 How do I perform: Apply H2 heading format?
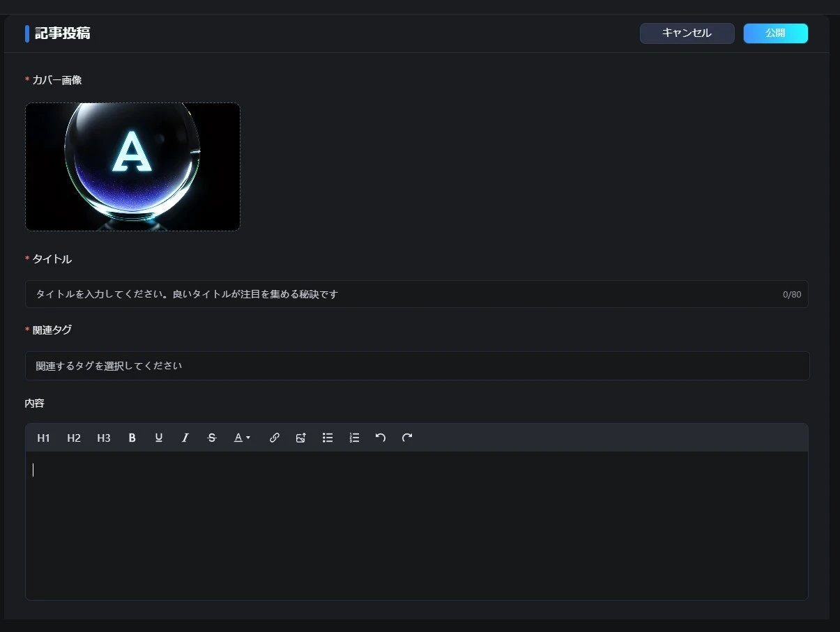(x=74, y=438)
